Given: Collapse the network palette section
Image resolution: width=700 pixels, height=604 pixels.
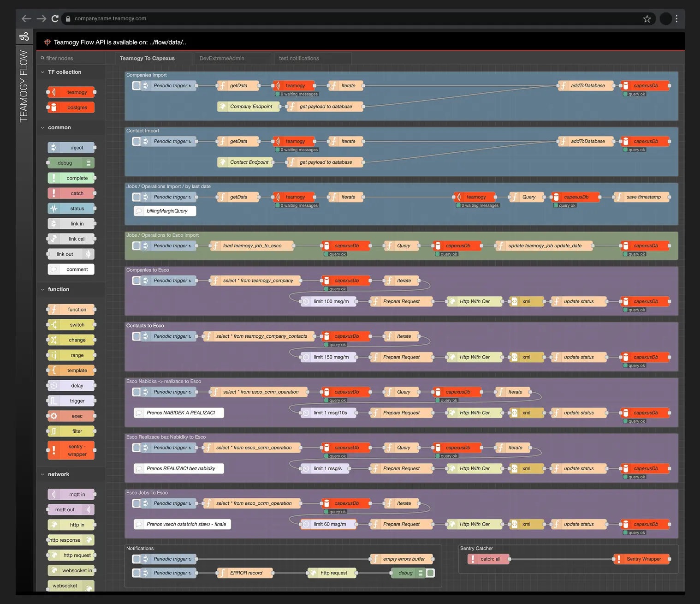Looking at the screenshot, I should point(43,474).
